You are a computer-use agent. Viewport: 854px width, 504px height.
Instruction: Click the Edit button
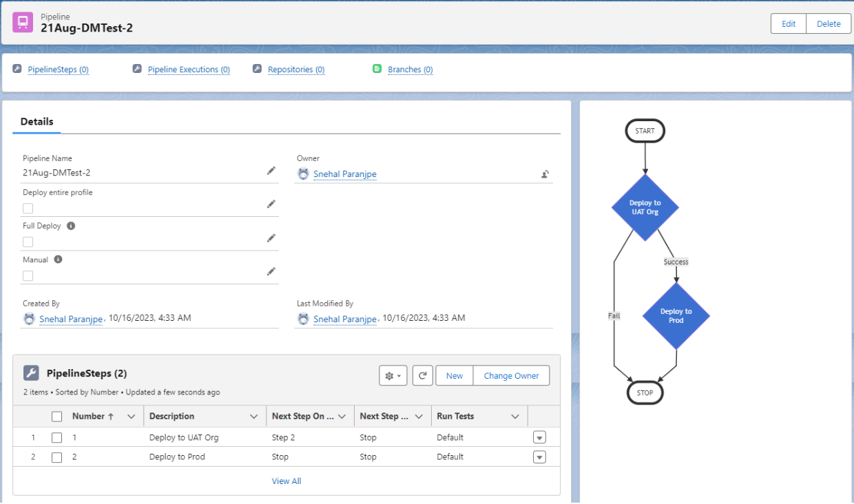coord(789,23)
